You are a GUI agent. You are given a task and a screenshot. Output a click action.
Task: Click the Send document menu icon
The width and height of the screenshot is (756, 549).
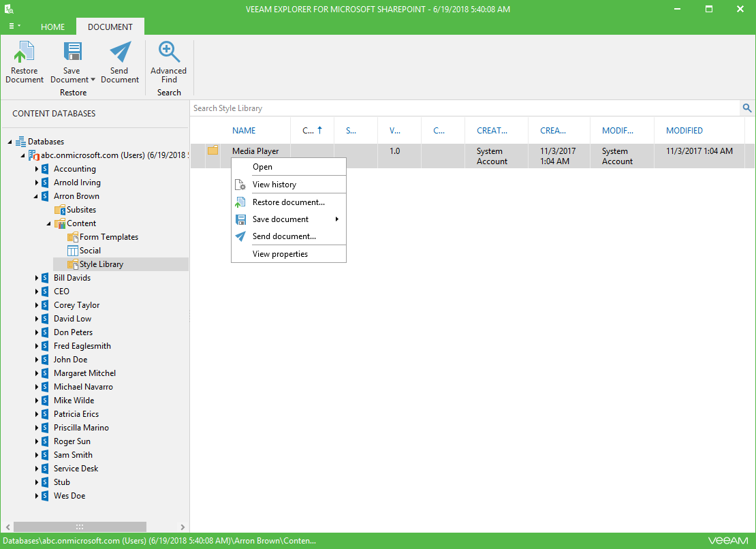[x=240, y=236]
